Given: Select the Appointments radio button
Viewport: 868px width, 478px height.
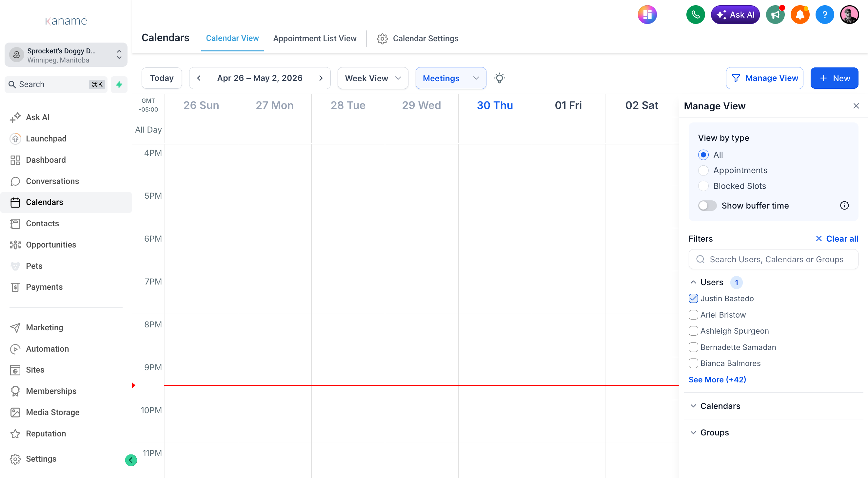Looking at the screenshot, I should point(703,170).
